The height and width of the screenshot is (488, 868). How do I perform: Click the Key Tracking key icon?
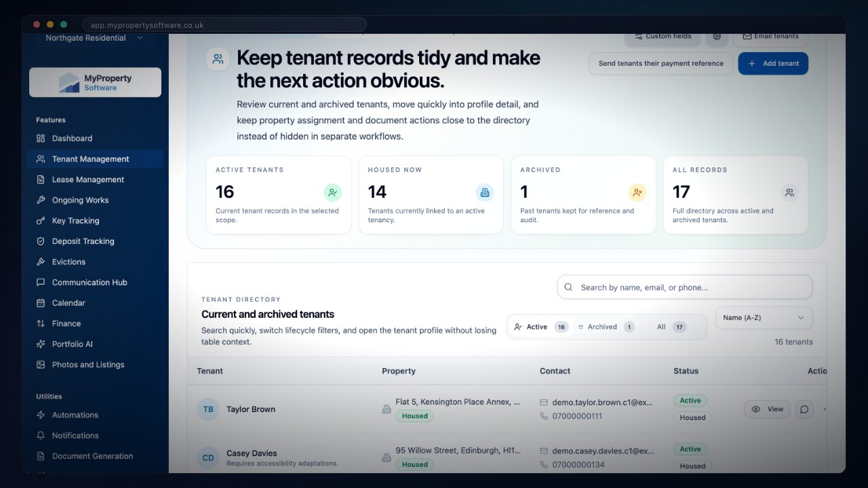[41, 221]
